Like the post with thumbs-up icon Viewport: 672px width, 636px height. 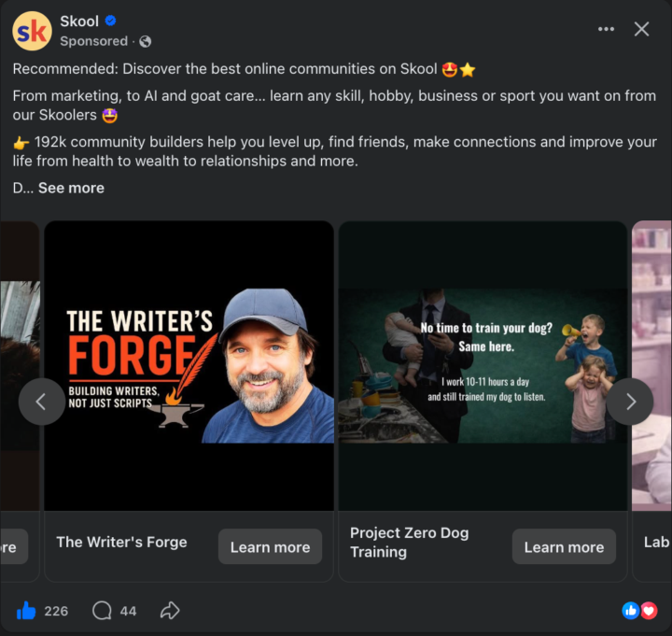(26, 610)
